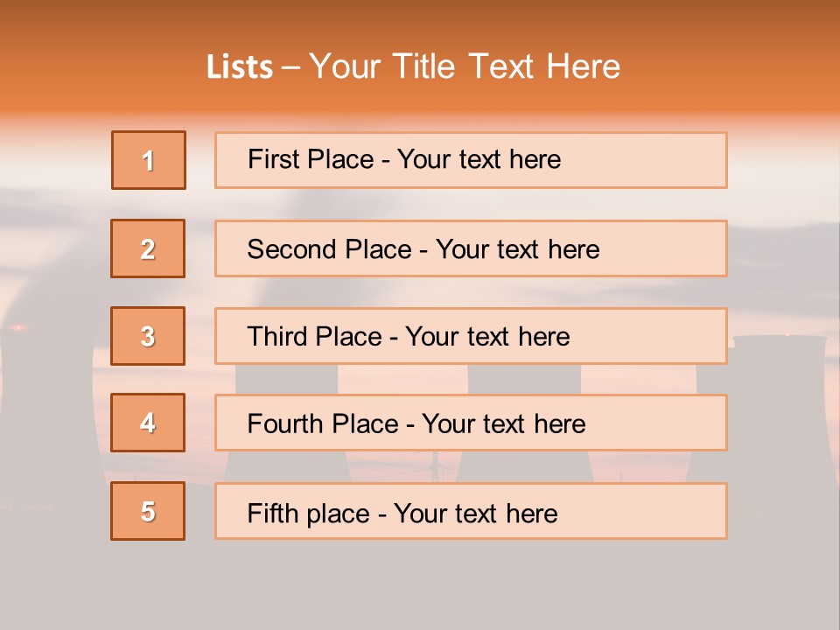Click the number 5 list marker
This screenshot has width=840, height=630.
[148, 511]
